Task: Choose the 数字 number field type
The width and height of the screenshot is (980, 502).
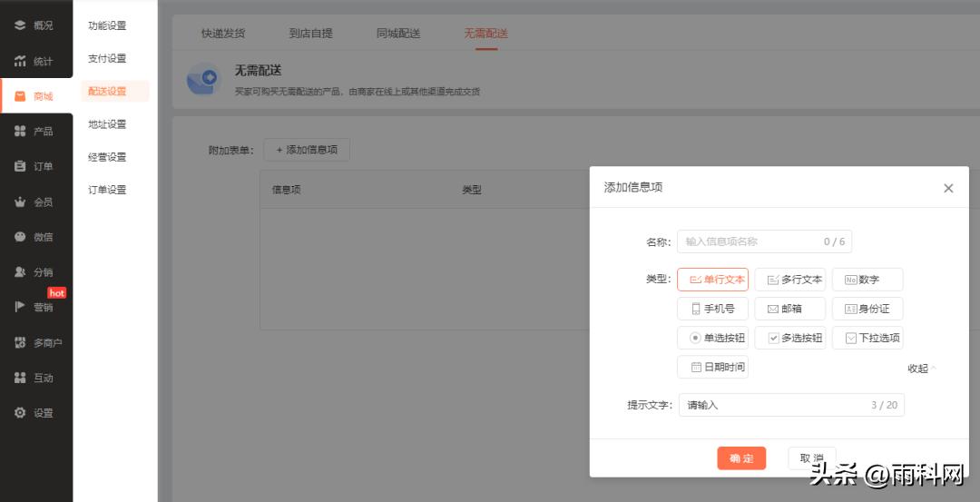Action: [x=867, y=280]
